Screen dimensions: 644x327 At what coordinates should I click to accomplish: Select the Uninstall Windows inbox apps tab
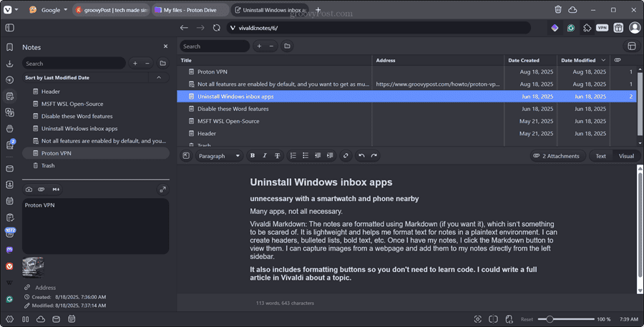pyautogui.click(x=270, y=10)
